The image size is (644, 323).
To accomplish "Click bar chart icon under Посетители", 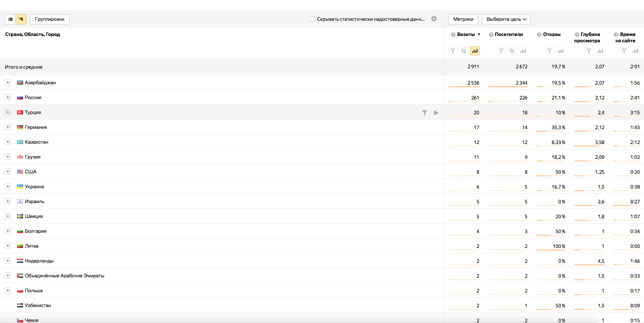I will (x=523, y=51).
